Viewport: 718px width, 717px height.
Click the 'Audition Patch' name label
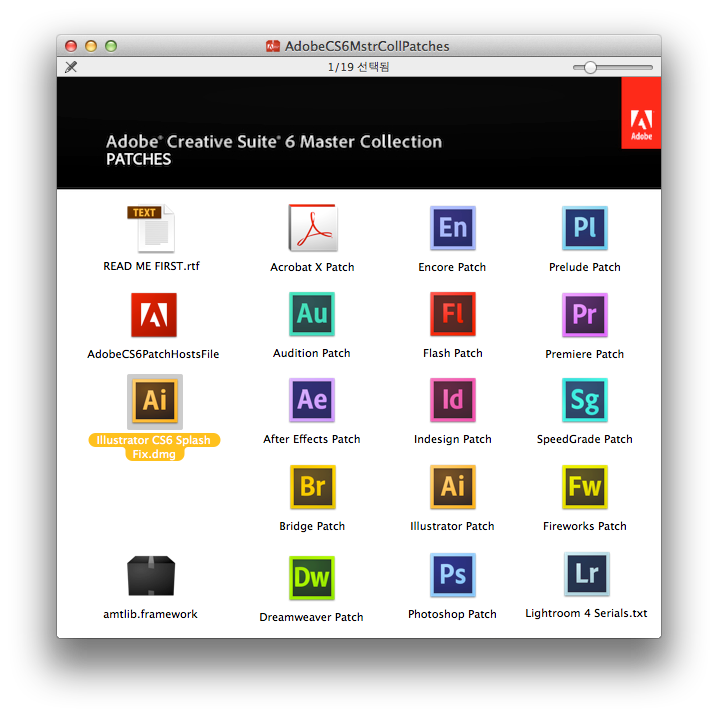click(x=312, y=353)
